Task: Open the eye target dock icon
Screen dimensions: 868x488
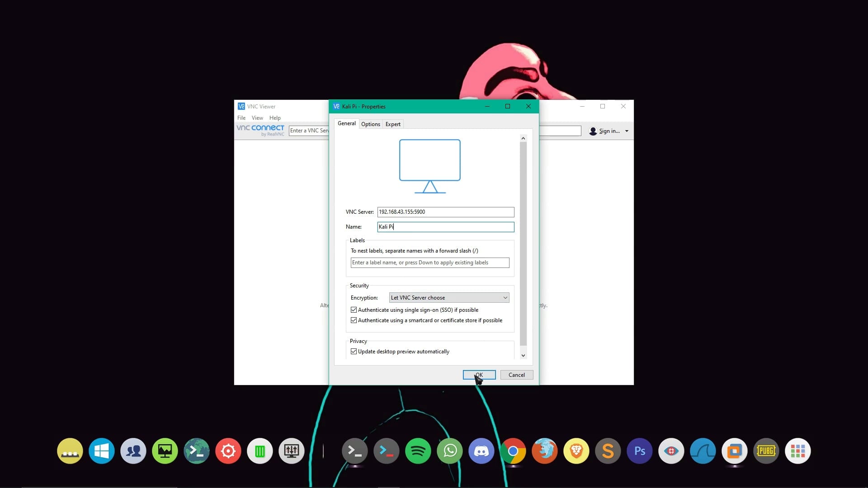Action: pos(671,451)
